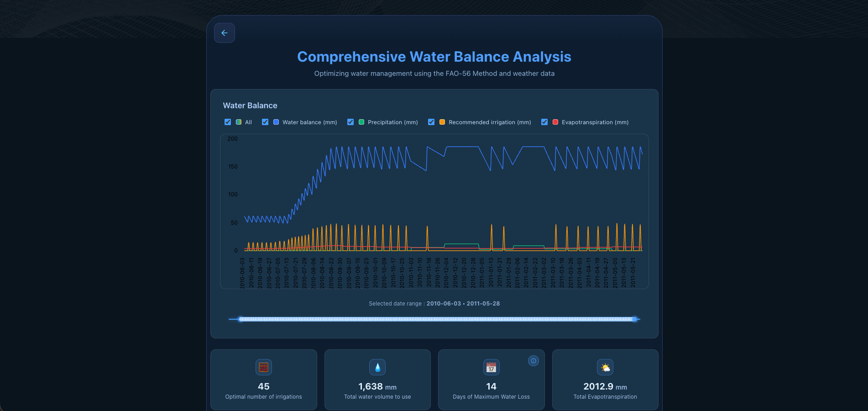
Task: Click the day-17 calendar icon
Action: [491, 367]
